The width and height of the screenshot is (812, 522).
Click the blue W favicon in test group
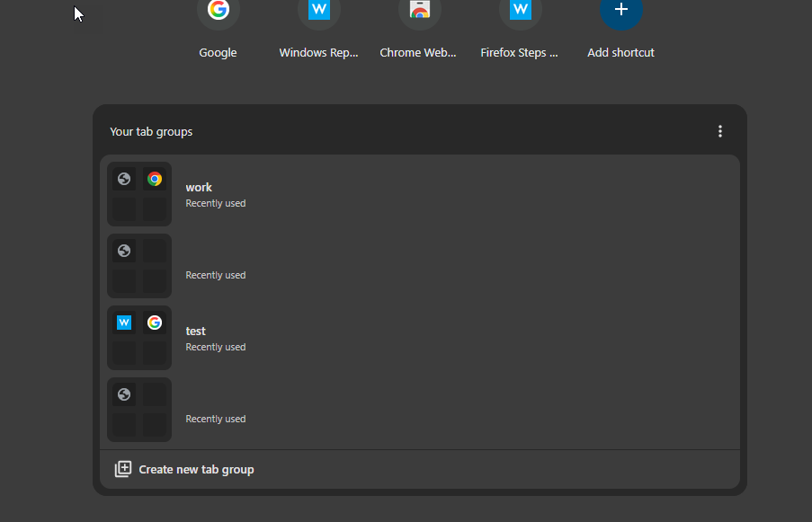(x=124, y=323)
